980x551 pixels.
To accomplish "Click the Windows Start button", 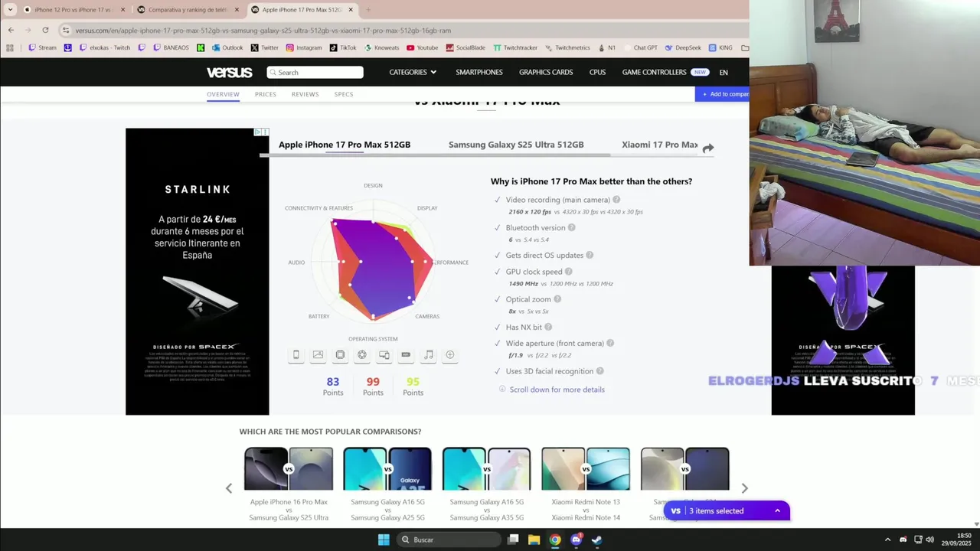I will pyautogui.click(x=384, y=540).
